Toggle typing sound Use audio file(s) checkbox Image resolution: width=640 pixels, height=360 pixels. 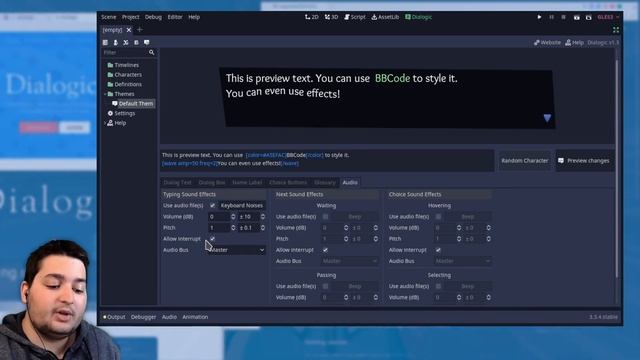[212, 205]
